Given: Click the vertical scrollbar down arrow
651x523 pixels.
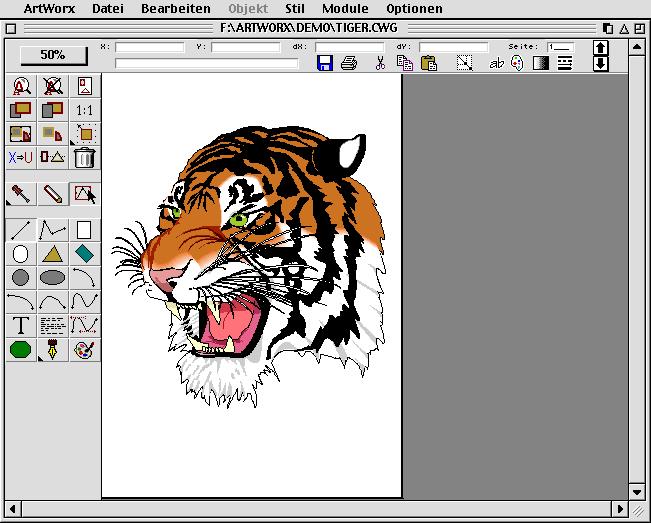Looking at the screenshot, I should tap(637, 492).
